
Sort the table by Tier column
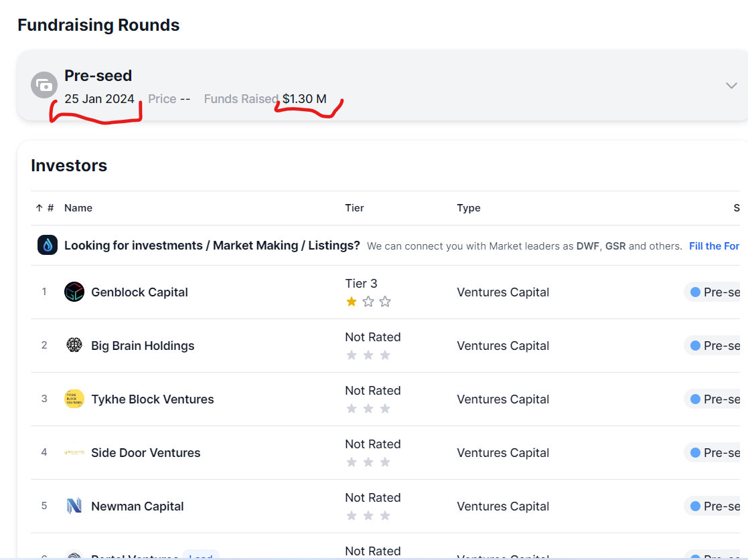pyautogui.click(x=354, y=208)
